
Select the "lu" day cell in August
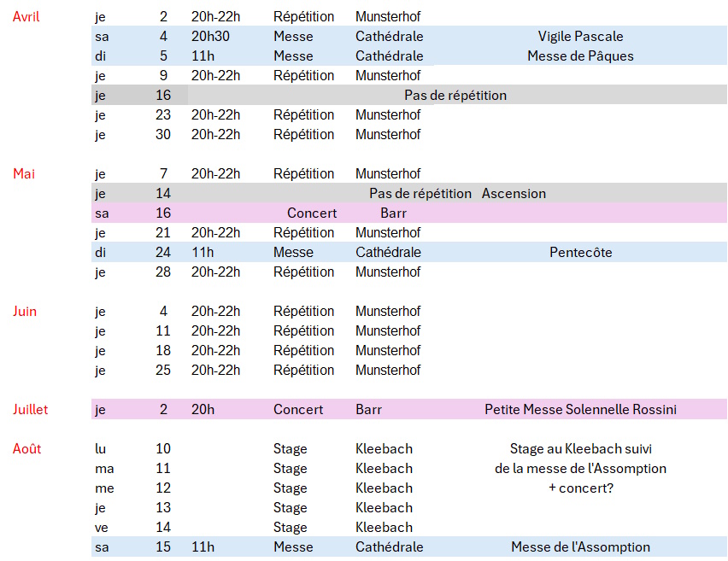(x=101, y=449)
